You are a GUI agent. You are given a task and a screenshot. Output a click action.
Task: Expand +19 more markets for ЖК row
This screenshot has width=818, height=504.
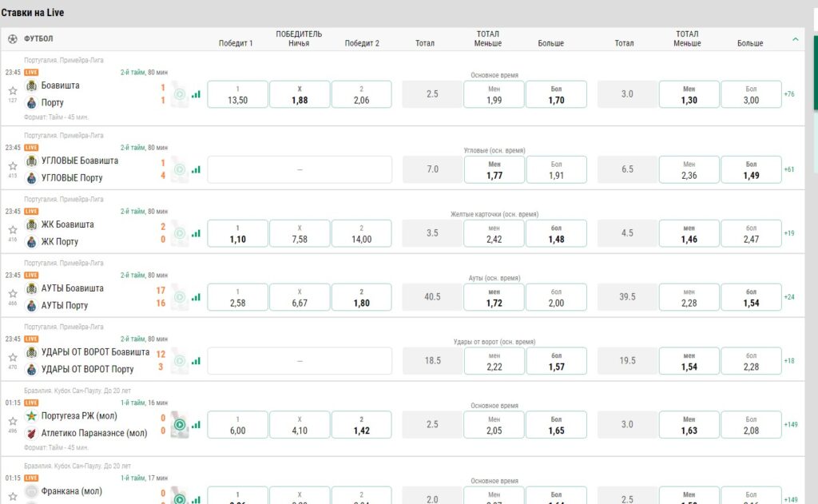point(788,233)
